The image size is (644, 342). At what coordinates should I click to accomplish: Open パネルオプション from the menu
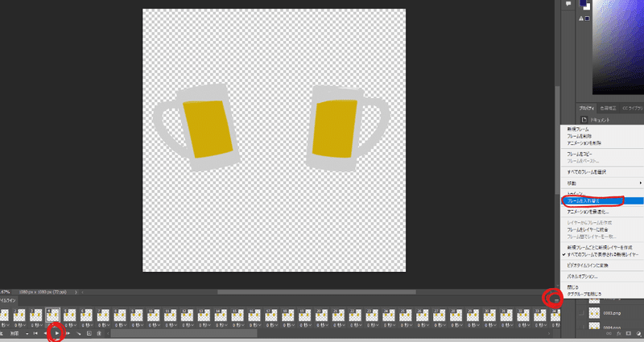582,276
